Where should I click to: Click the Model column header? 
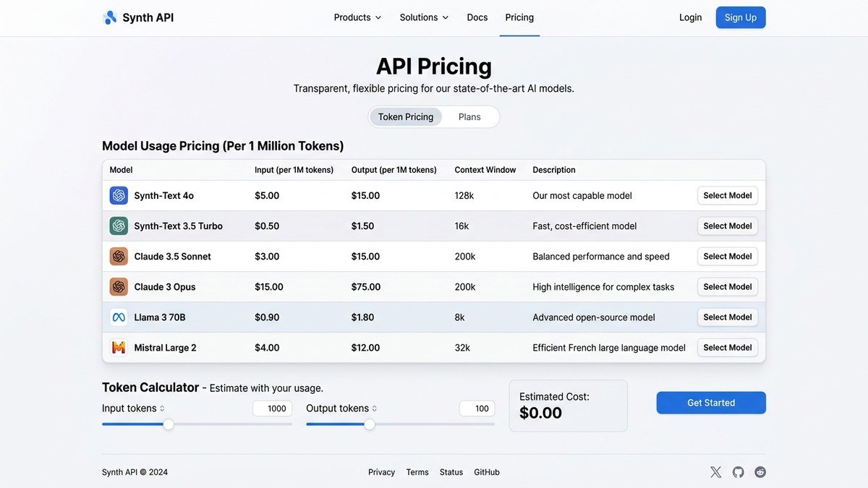point(121,170)
